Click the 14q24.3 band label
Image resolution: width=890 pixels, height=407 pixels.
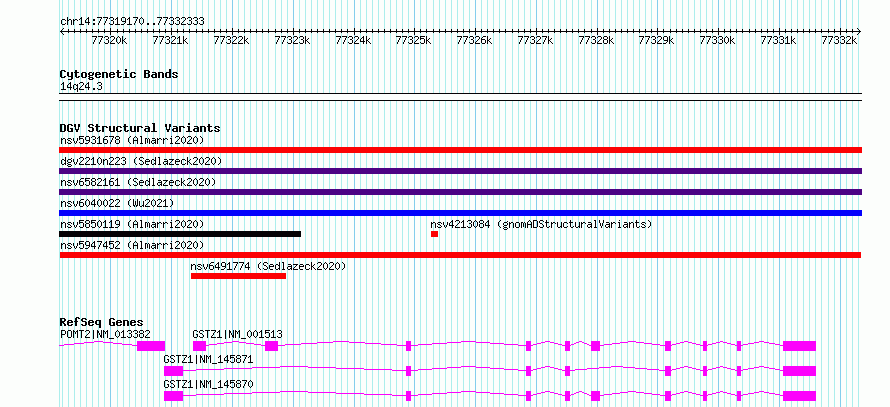(x=81, y=86)
